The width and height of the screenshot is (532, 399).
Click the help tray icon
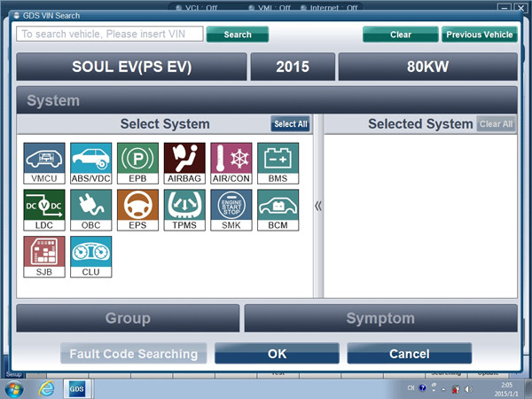(422, 387)
